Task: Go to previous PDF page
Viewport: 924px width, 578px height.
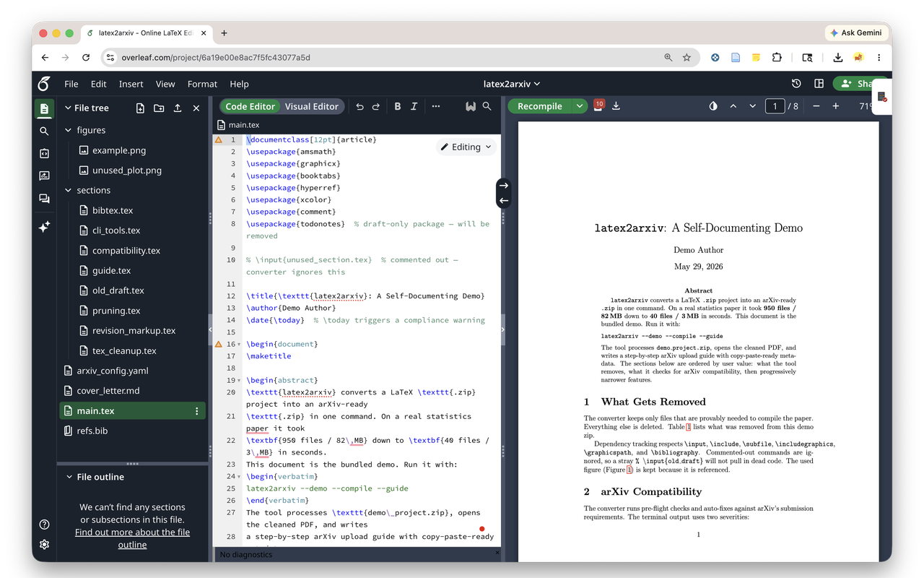Action: pyautogui.click(x=733, y=106)
